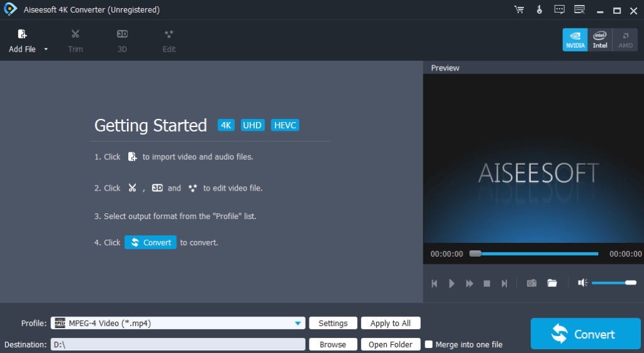Play the preview video
The image size is (644, 353).
[x=452, y=284]
